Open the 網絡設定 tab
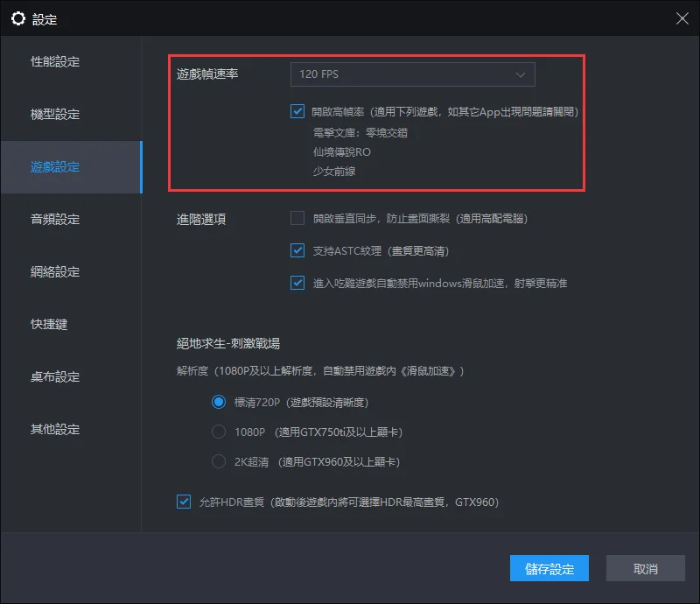The width and height of the screenshot is (700, 604). [71, 272]
